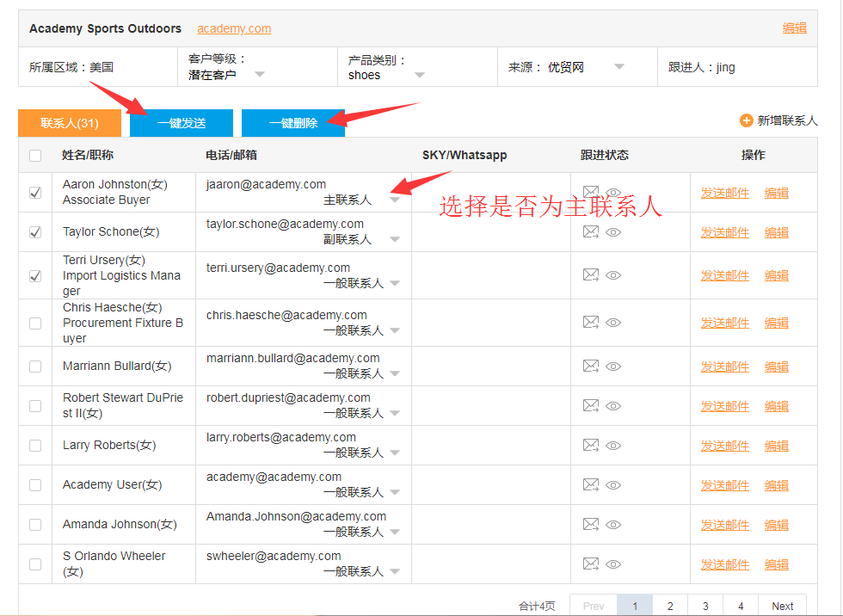Viewport: 843px width, 616px height.
Task: Click eye icon in S Orlando Wheeler row
Action: coord(613,564)
